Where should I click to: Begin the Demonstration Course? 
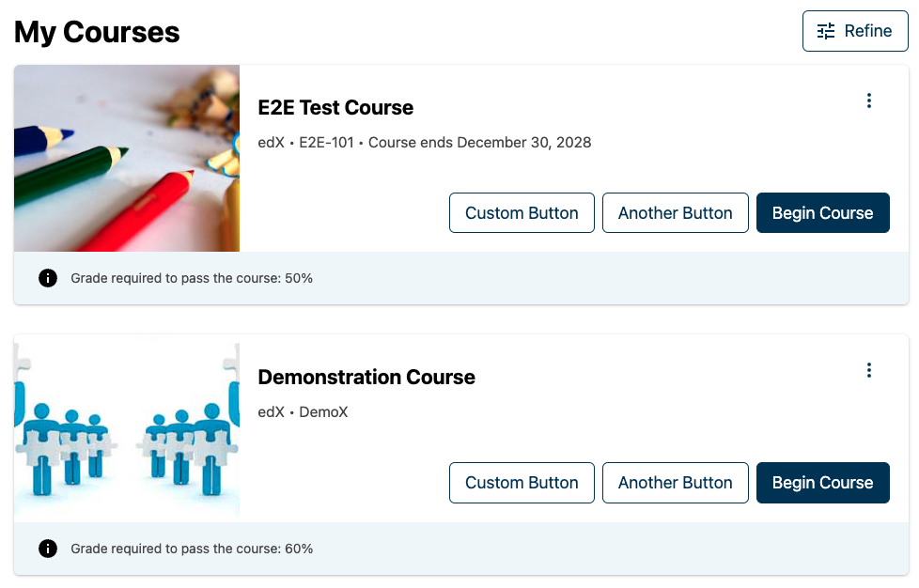tap(822, 483)
